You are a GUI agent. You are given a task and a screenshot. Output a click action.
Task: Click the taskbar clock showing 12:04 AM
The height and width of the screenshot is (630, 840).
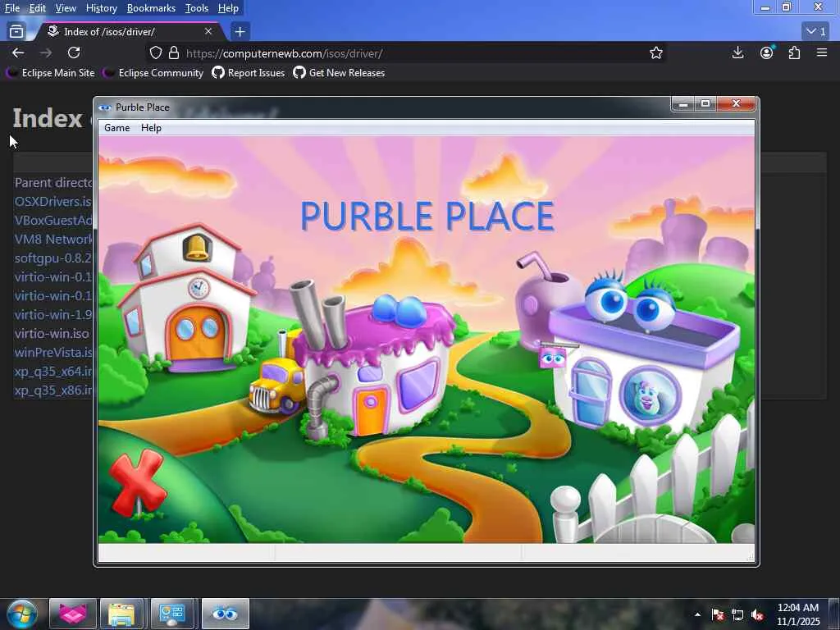(x=798, y=614)
